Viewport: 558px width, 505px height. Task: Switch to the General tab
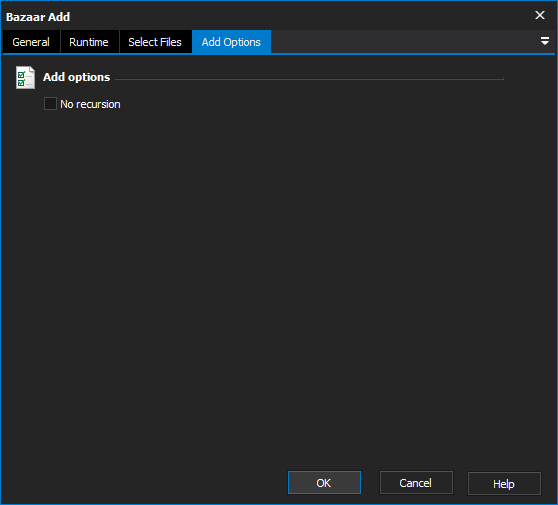click(x=31, y=42)
